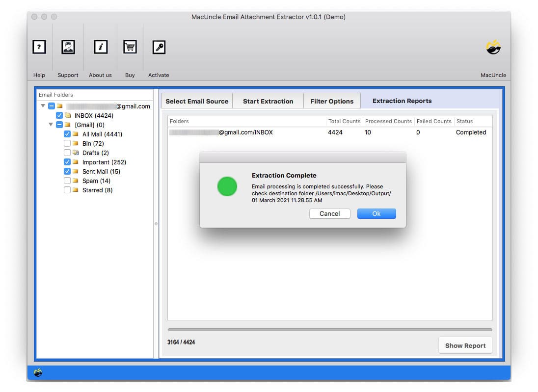Click the extraction progress bar

click(330, 330)
